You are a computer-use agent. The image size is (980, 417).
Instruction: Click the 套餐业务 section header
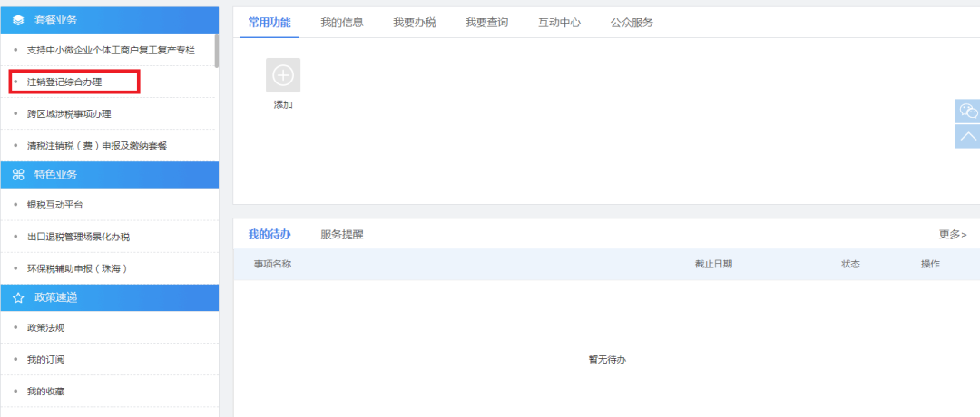point(110,21)
